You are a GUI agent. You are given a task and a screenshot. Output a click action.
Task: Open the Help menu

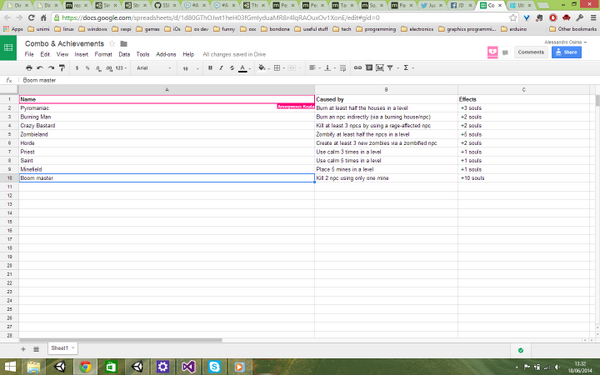click(x=188, y=54)
